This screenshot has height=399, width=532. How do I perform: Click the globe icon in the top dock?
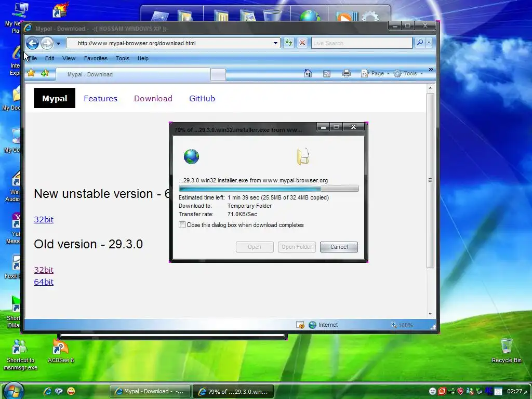[310, 15]
